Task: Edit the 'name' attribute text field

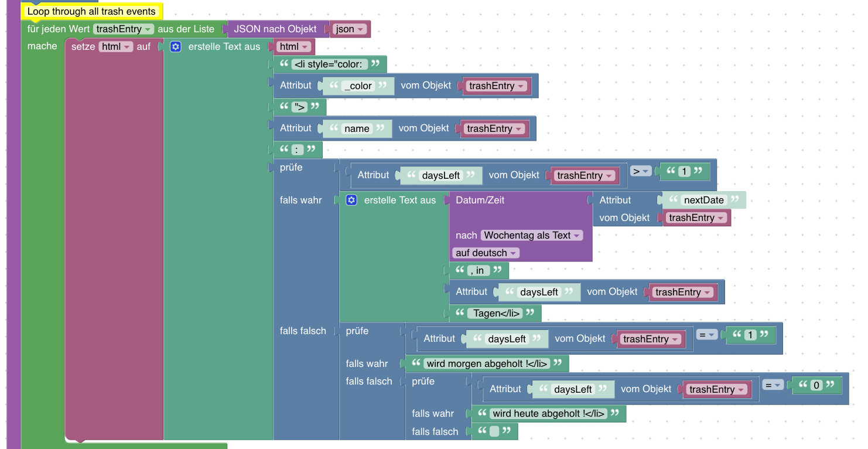Action: 357,129
